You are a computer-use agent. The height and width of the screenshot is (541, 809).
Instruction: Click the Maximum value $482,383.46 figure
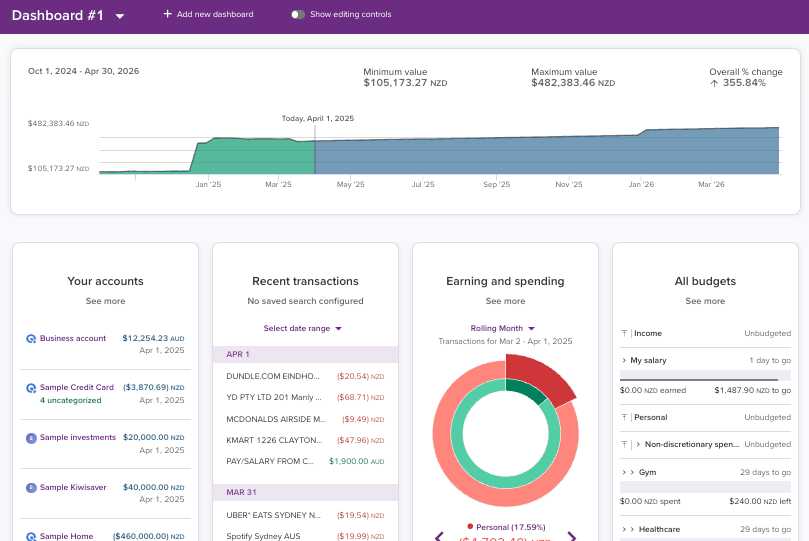coord(573,83)
